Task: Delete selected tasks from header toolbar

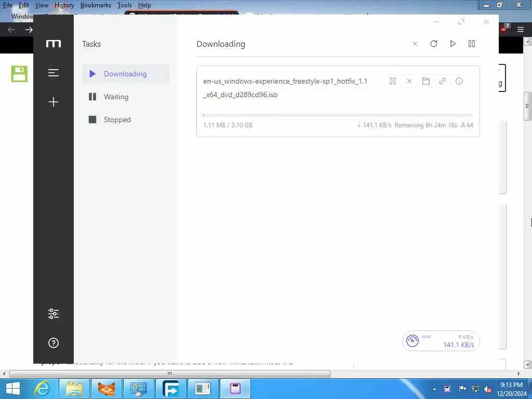Action: (415, 44)
